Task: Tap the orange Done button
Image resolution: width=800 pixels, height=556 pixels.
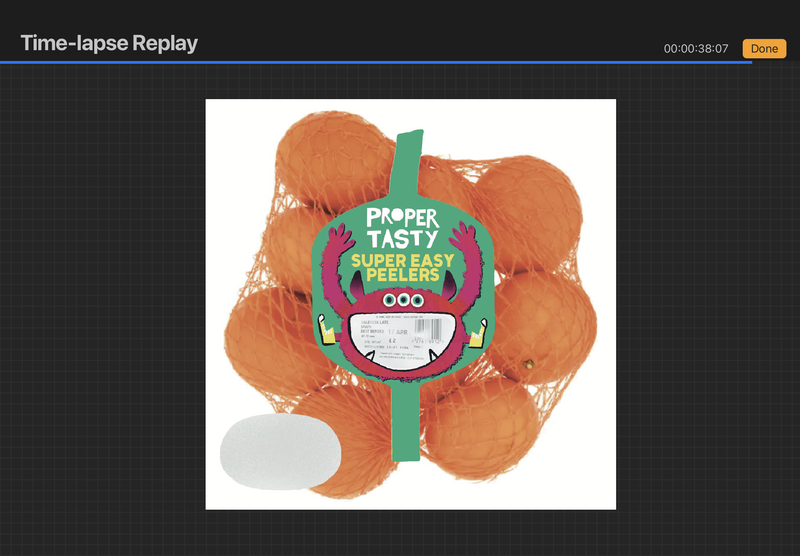Action: (764, 48)
